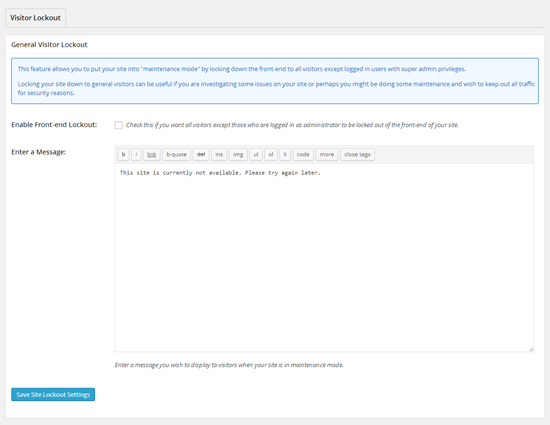Click the del tag button
550x425 pixels.
[201, 154]
